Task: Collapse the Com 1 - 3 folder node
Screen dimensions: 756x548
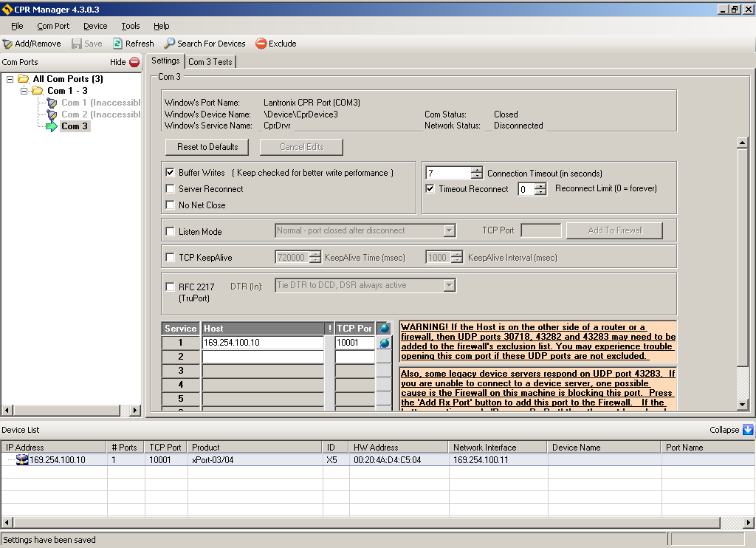Action: pyautogui.click(x=24, y=91)
